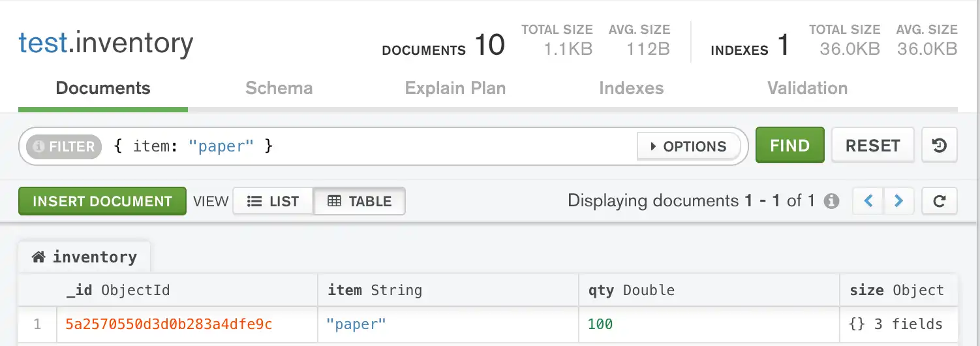The width and height of the screenshot is (980, 346).
Task: Switch to List view
Action: click(x=273, y=201)
